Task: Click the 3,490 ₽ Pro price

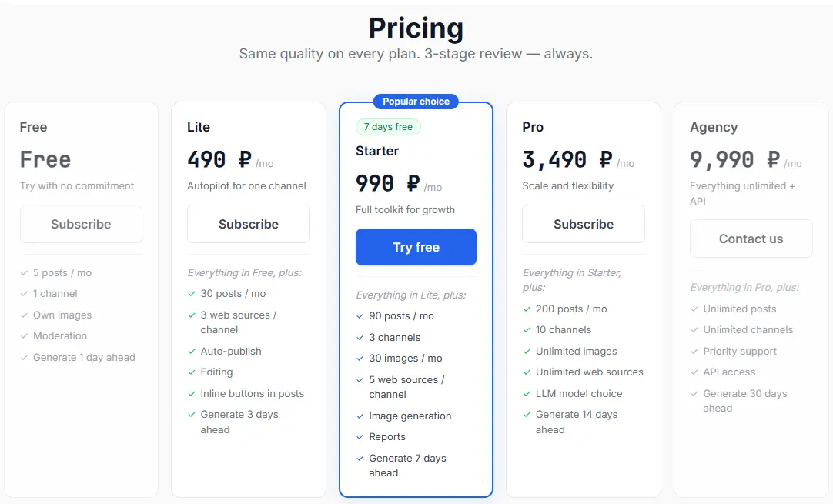Action: click(x=567, y=160)
